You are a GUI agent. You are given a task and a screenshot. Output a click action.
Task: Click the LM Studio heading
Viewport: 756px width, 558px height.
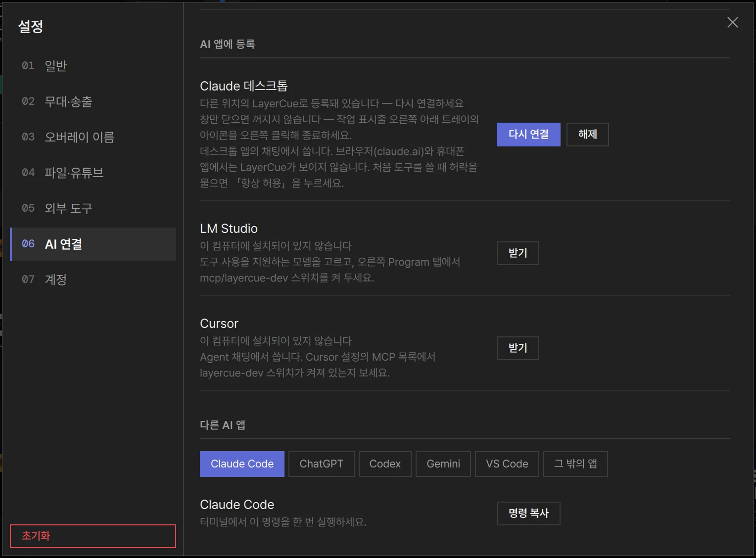click(x=229, y=229)
